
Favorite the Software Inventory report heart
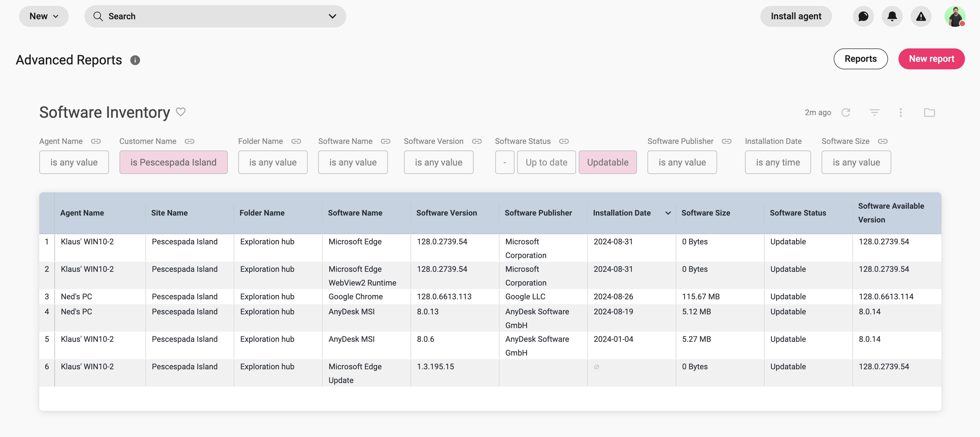pyautogui.click(x=181, y=112)
